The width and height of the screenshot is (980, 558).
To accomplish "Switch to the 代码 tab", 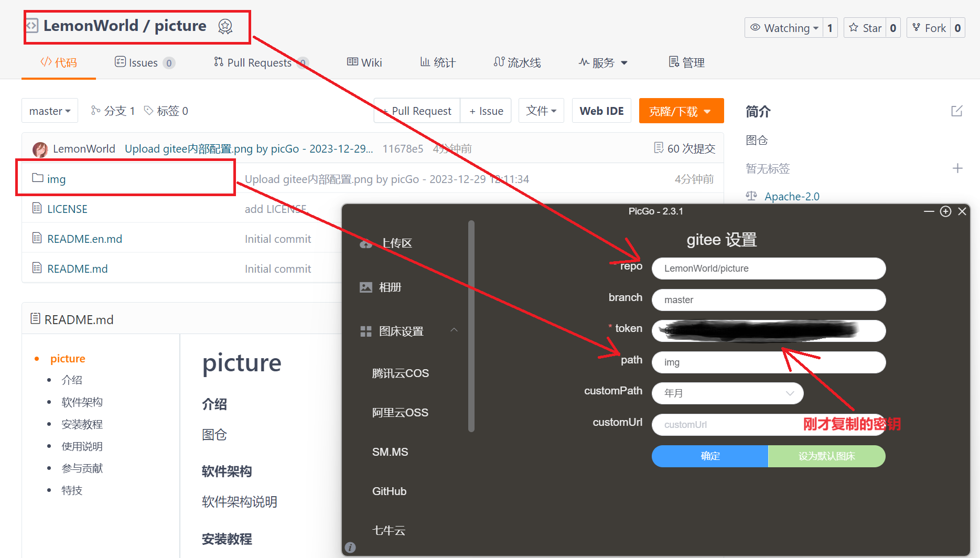I will pyautogui.click(x=59, y=63).
